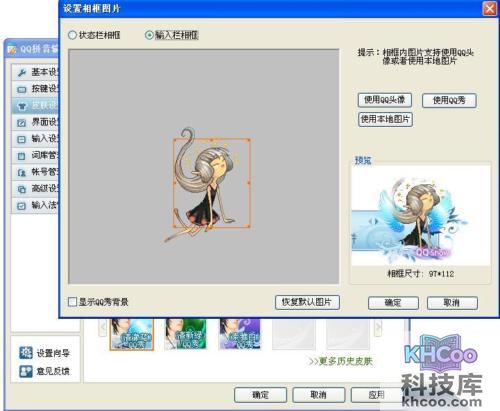The image size is (500, 411).
Task: Click the shirt icon for skin settings
Action: [22, 106]
